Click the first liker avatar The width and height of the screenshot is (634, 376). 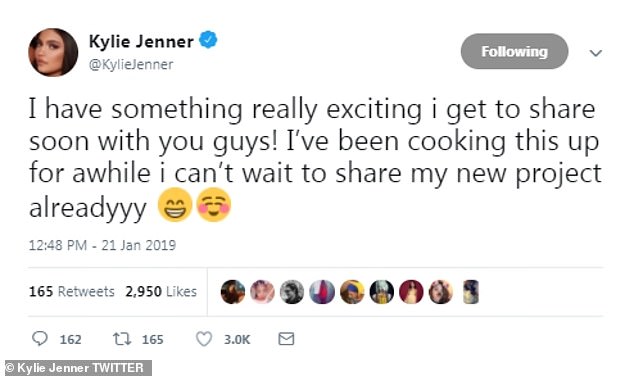pos(233,292)
